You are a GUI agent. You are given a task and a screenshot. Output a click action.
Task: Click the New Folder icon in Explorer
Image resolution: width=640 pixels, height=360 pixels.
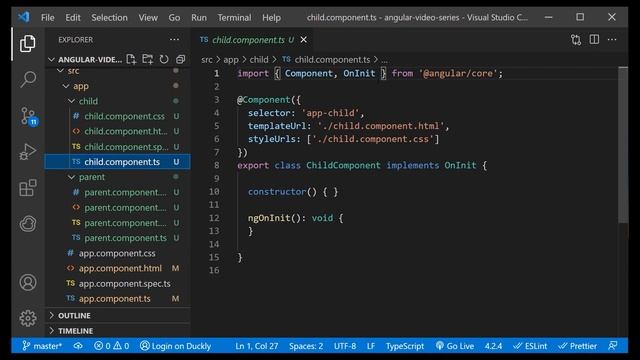[147, 60]
